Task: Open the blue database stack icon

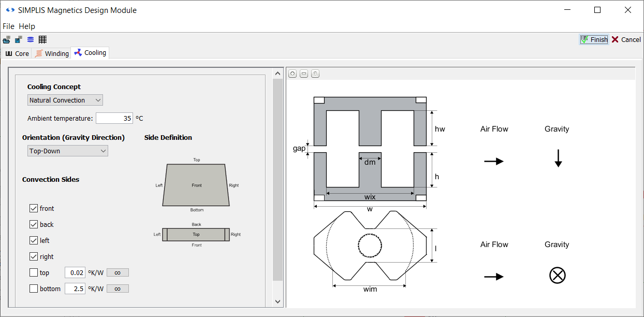Action: [x=31, y=40]
